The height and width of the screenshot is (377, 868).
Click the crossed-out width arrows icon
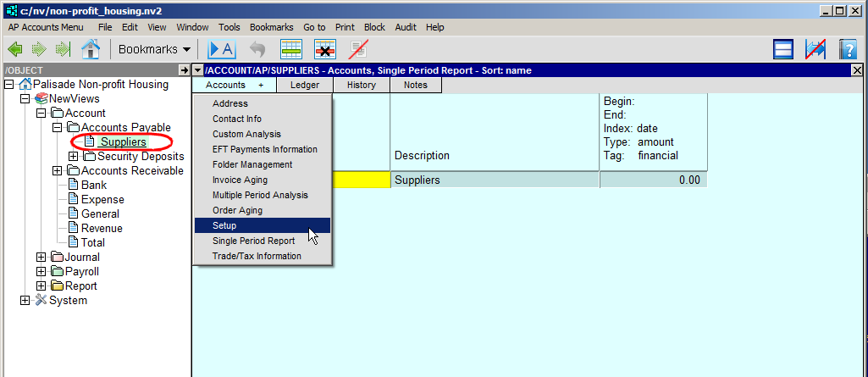tap(815, 49)
